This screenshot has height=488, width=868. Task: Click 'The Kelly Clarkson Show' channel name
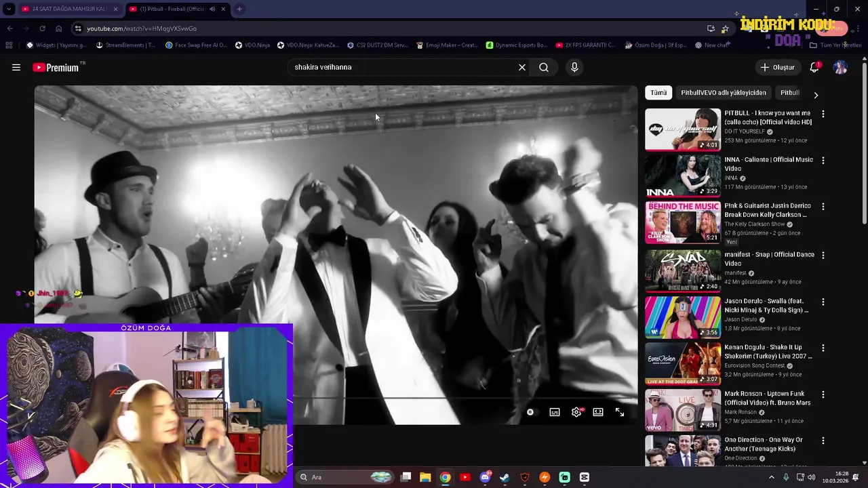pos(754,224)
